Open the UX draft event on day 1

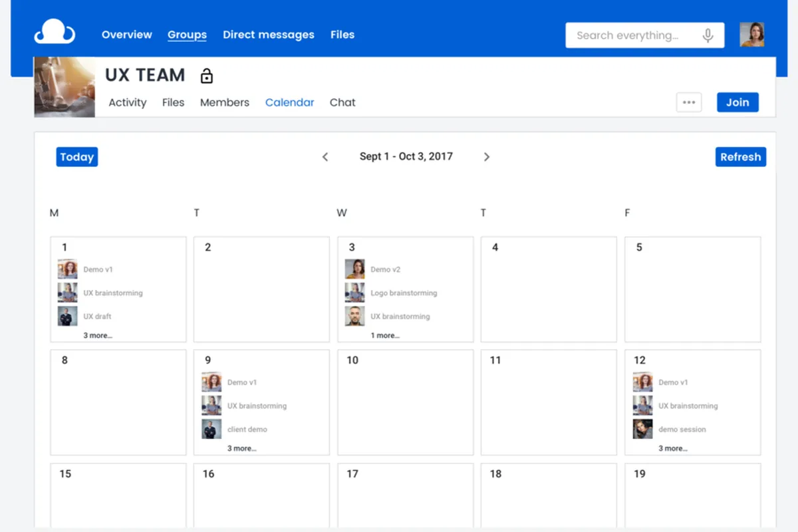click(x=98, y=317)
